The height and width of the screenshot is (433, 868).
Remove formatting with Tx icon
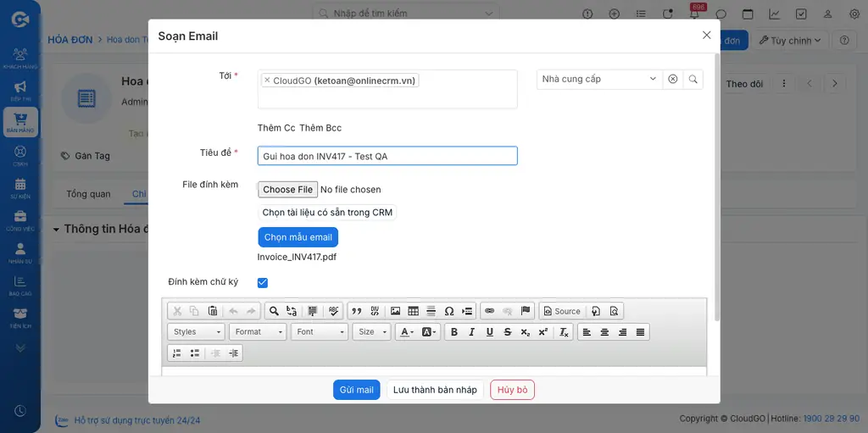pyautogui.click(x=564, y=331)
